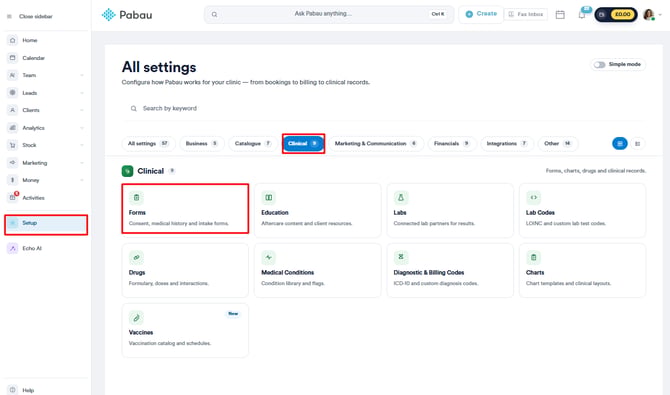Expand the Money submenu chevron
The image size is (670, 395).
coord(82,180)
